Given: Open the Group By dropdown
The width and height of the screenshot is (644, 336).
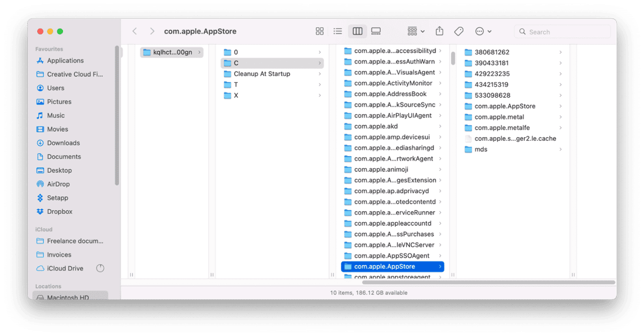Looking at the screenshot, I should (416, 32).
